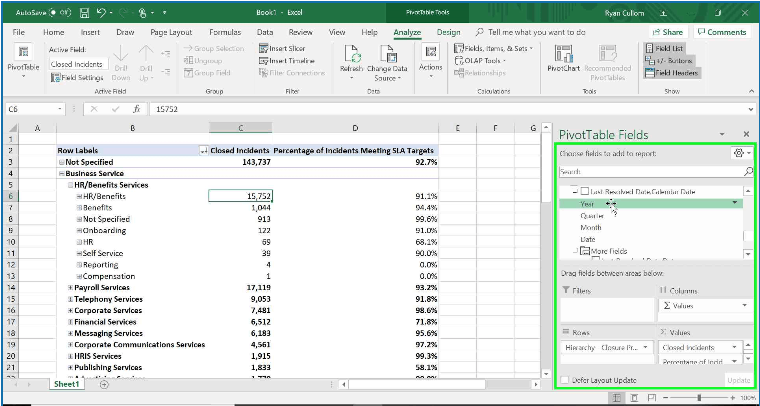Collapse HR/Benefits Services group
Image resolution: width=760 pixels, height=406 pixels.
70,185
